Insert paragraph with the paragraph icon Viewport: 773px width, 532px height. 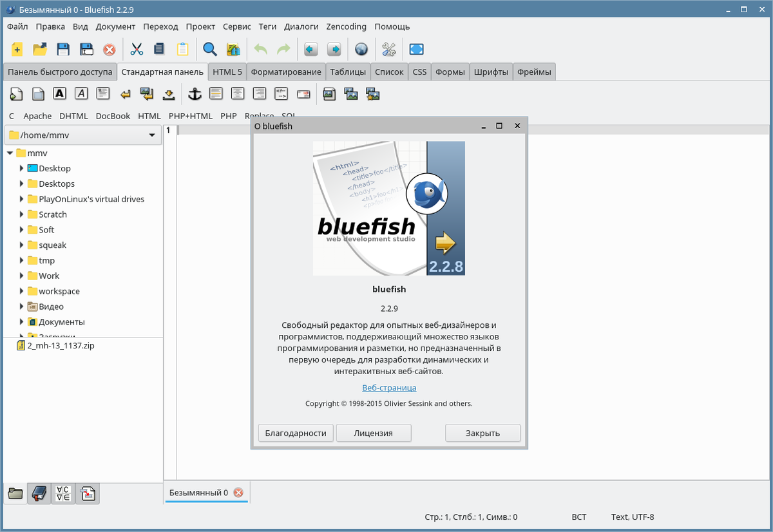pos(103,94)
